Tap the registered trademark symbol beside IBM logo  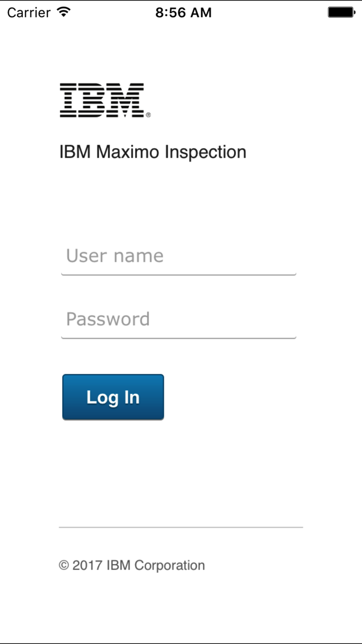[x=148, y=115]
